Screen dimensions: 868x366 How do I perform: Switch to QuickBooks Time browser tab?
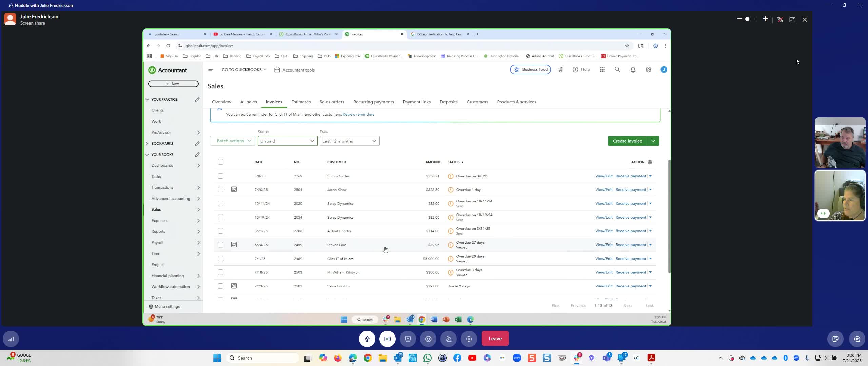[x=308, y=34]
